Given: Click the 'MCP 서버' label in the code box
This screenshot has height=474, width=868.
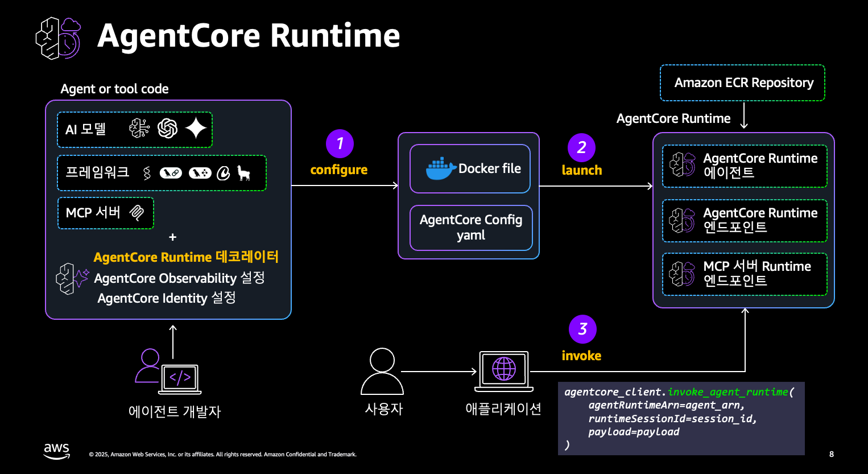Looking at the screenshot, I should [x=93, y=213].
